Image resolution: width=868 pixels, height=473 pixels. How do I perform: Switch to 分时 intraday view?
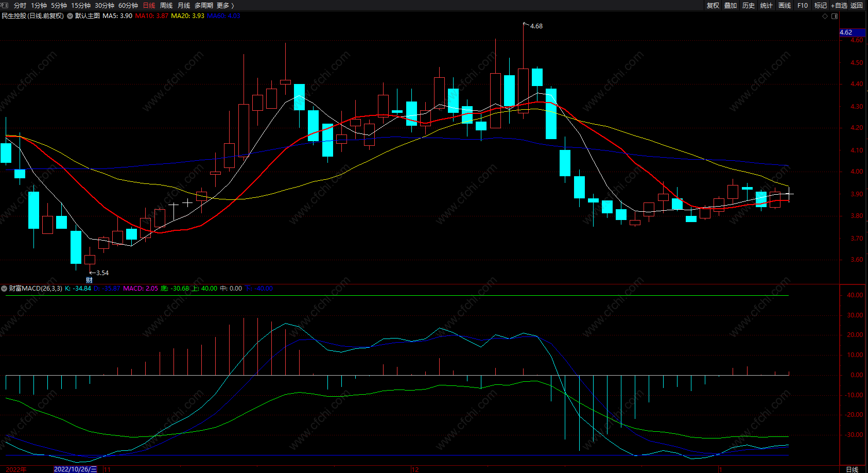pos(20,6)
